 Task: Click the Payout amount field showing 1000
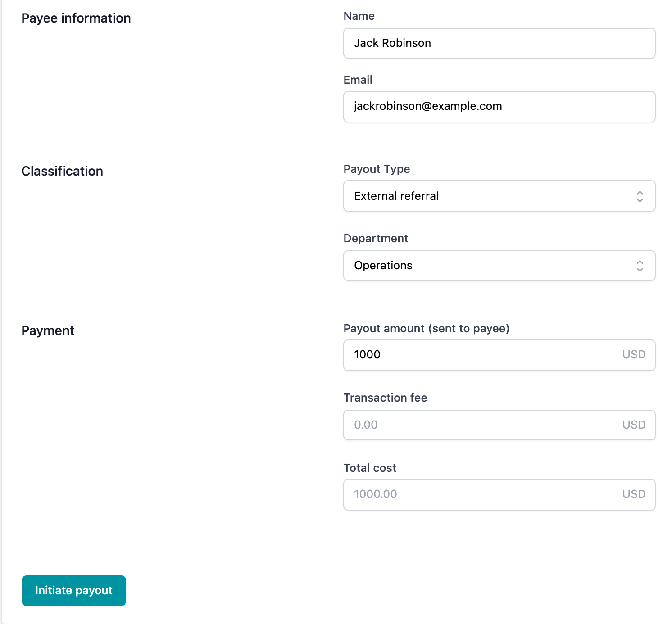coord(499,355)
